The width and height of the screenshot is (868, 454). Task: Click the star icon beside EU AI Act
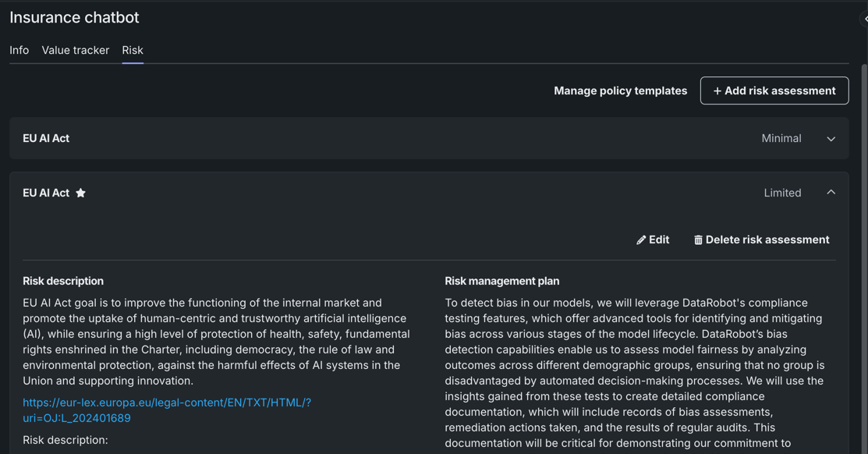tap(80, 193)
